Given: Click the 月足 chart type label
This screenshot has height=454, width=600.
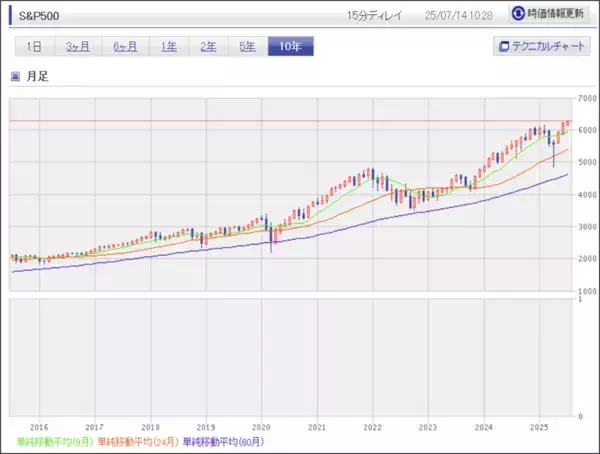Looking at the screenshot, I should (x=39, y=76).
